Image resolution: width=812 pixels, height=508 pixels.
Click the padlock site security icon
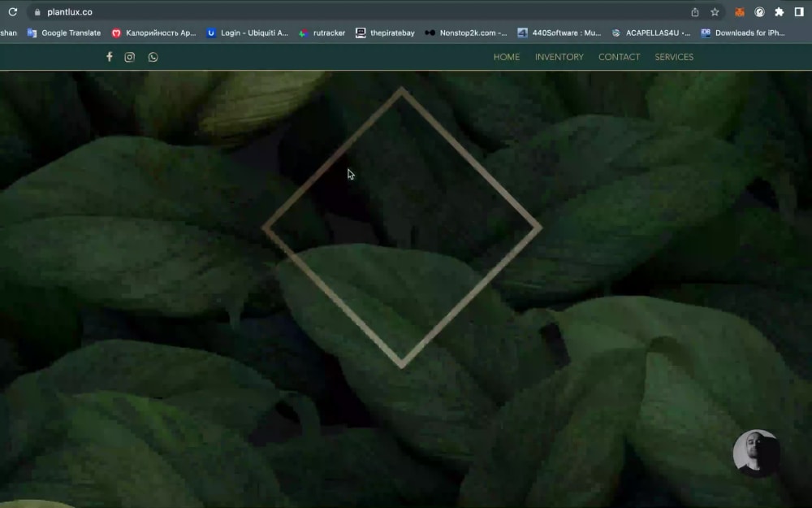click(37, 12)
